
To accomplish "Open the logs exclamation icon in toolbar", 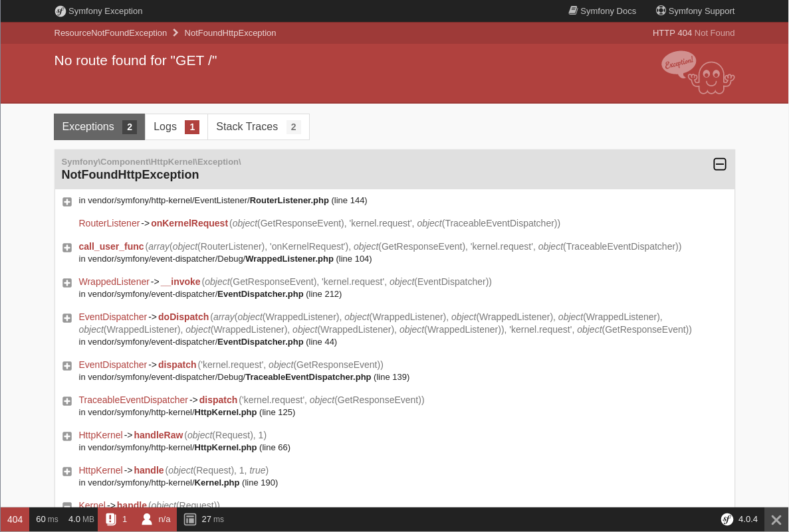I will (x=111, y=519).
